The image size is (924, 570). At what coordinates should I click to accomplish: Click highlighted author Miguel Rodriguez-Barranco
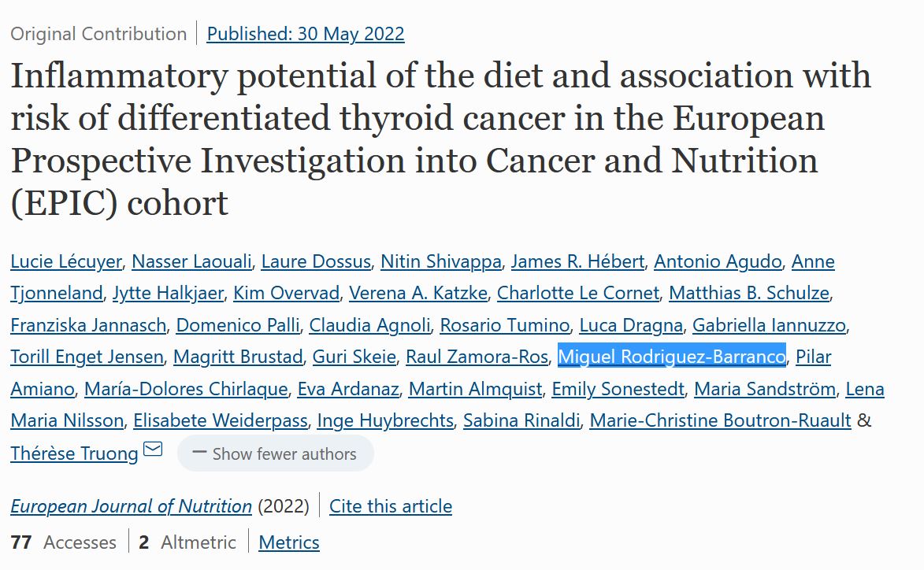click(671, 357)
